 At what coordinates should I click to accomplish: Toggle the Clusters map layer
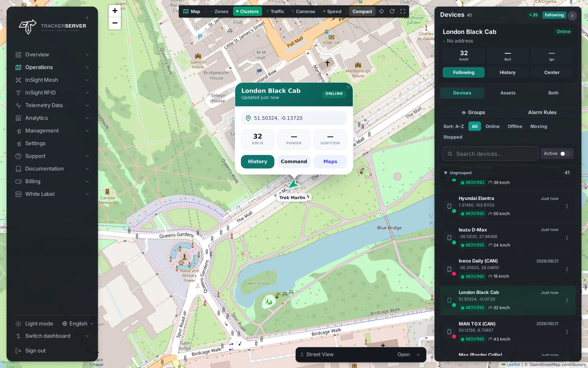click(247, 12)
